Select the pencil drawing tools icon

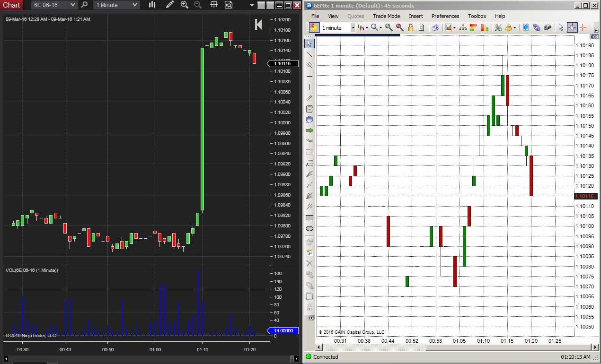point(170,5)
